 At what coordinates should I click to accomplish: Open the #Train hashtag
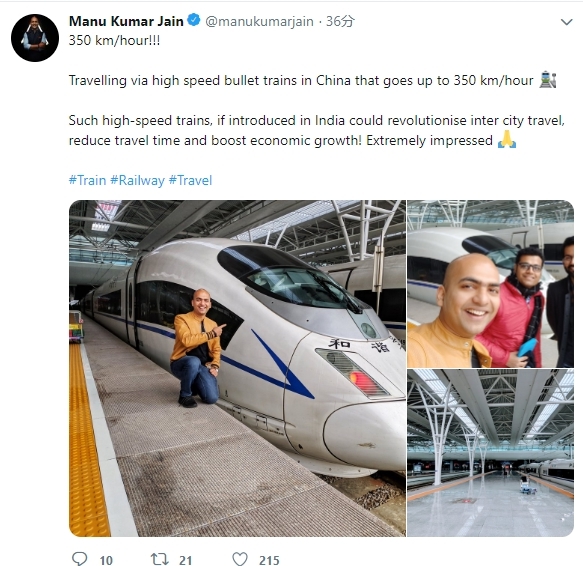point(87,180)
